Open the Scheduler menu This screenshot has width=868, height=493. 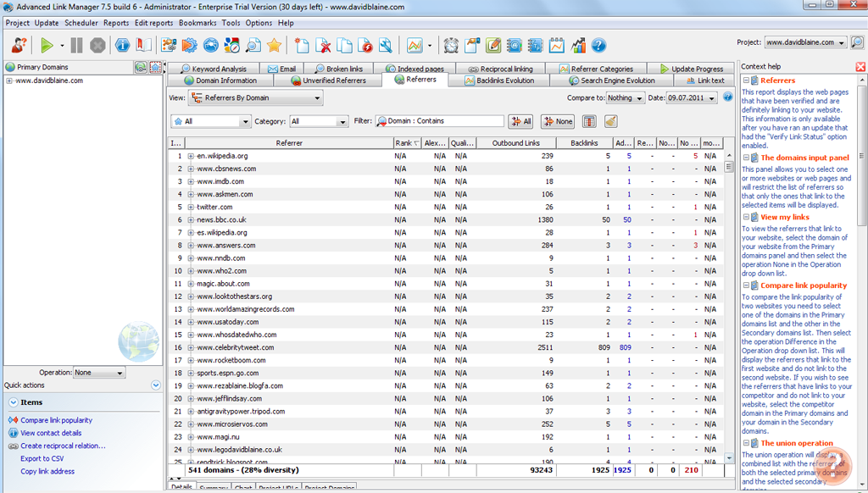81,23
